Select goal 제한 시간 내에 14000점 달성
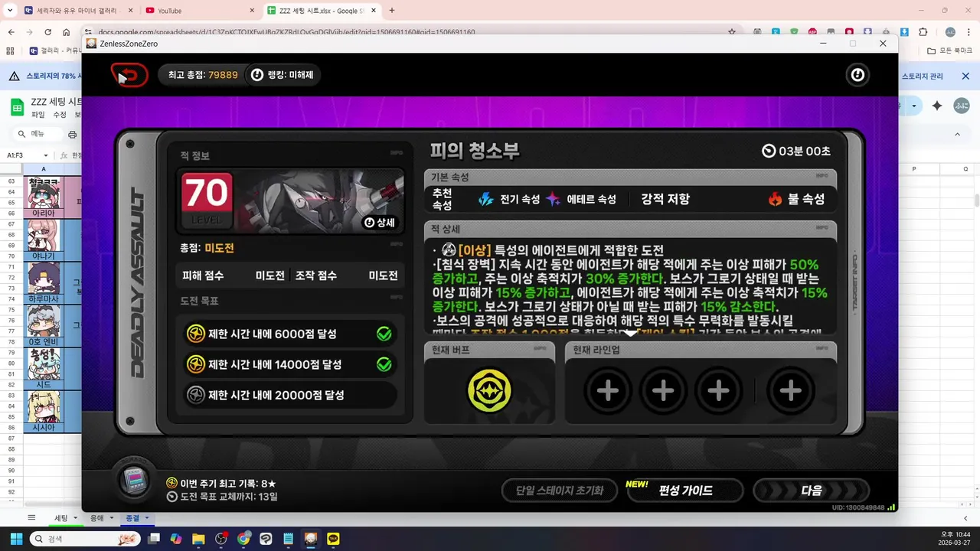This screenshot has width=980, height=551. pyautogui.click(x=289, y=364)
